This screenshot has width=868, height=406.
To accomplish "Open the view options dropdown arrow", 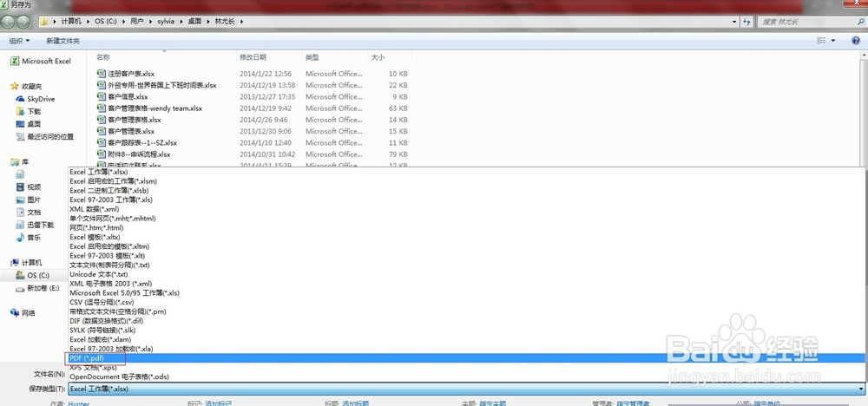I will coord(833,41).
